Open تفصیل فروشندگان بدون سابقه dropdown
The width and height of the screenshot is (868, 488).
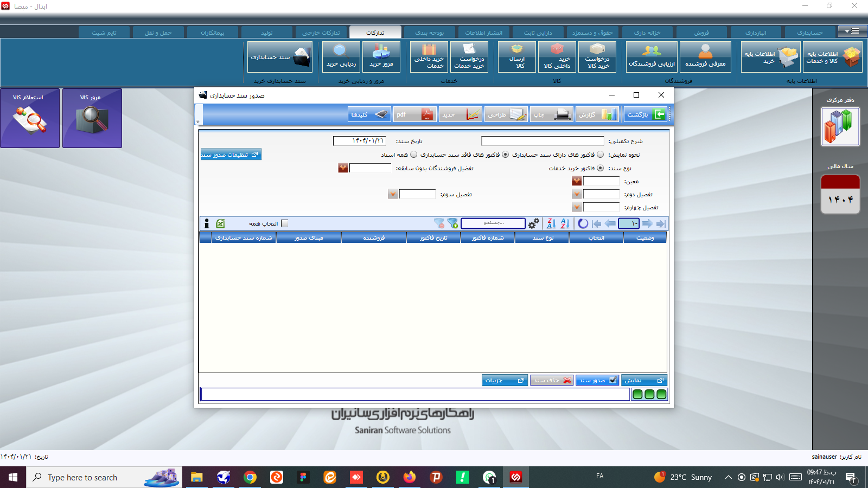point(342,168)
